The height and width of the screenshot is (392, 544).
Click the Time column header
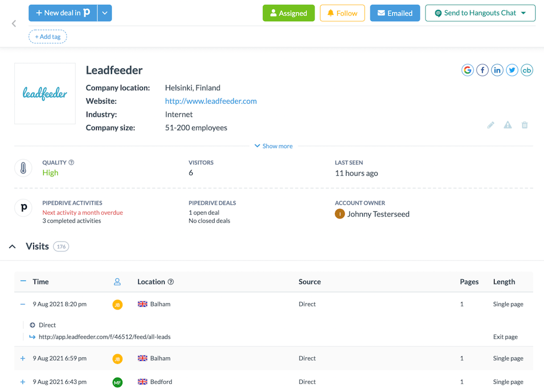(41, 282)
